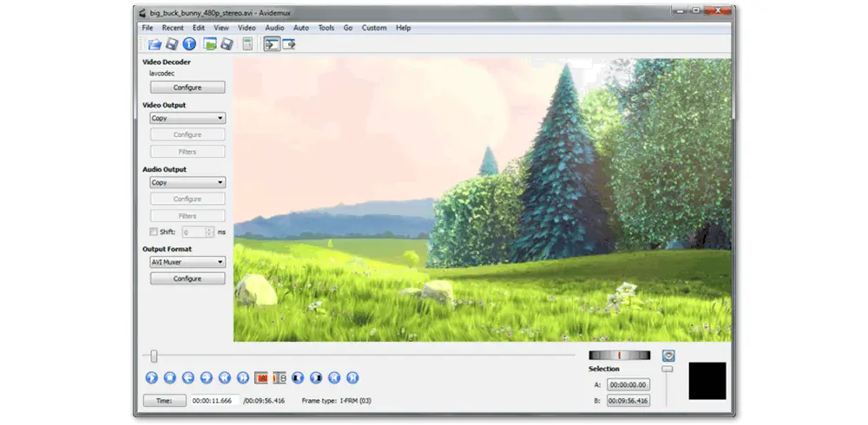Search previous black frame icon
Image resolution: width=868 pixels, height=425 pixels.
coord(298,378)
